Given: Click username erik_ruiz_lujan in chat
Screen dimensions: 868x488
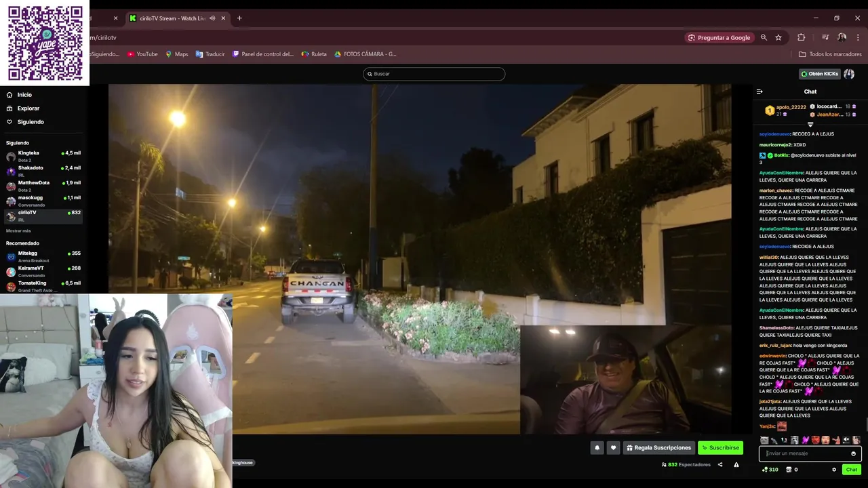Looking at the screenshot, I should [776, 345].
